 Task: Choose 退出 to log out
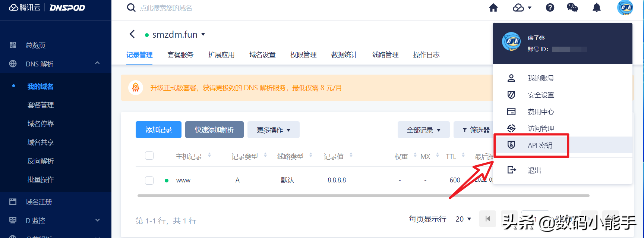[563, 170]
